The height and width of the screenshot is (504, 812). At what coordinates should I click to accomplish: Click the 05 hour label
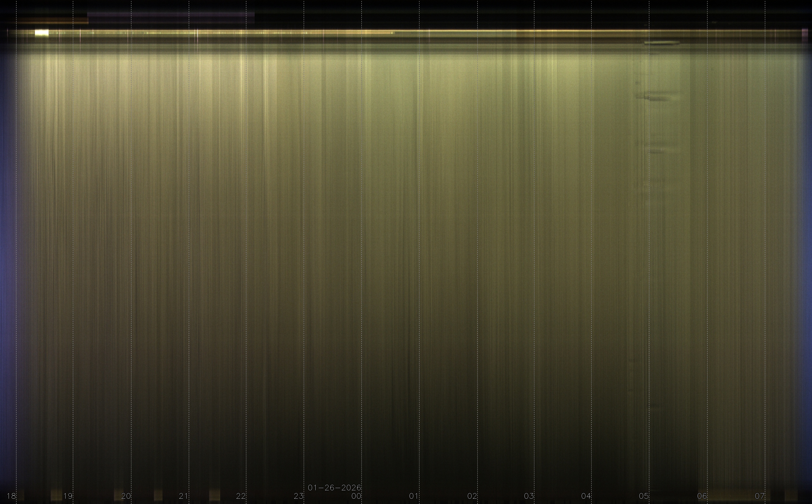click(x=644, y=496)
